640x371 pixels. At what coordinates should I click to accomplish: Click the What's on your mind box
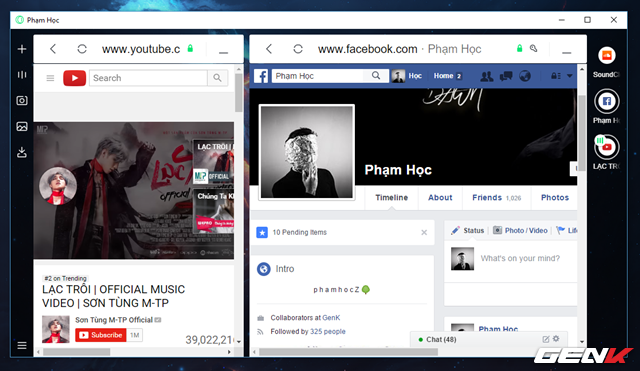[520, 258]
